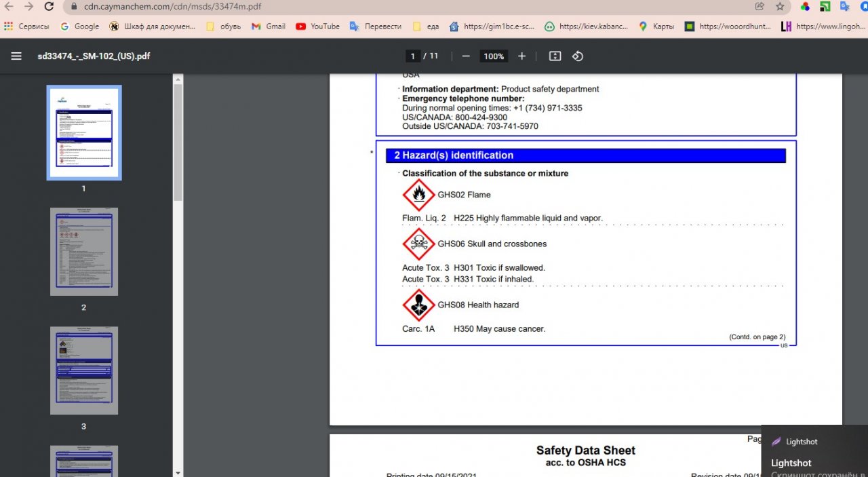Image resolution: width=868 pixels, height=477 pixels.
Task: Click the address bar URL
Action: click(172, 7)
